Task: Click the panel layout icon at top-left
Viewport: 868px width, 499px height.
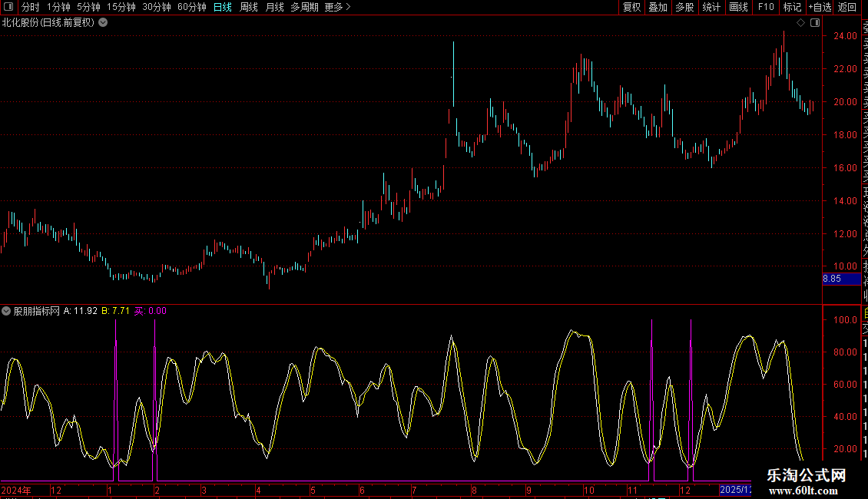Action: [8, 7]
